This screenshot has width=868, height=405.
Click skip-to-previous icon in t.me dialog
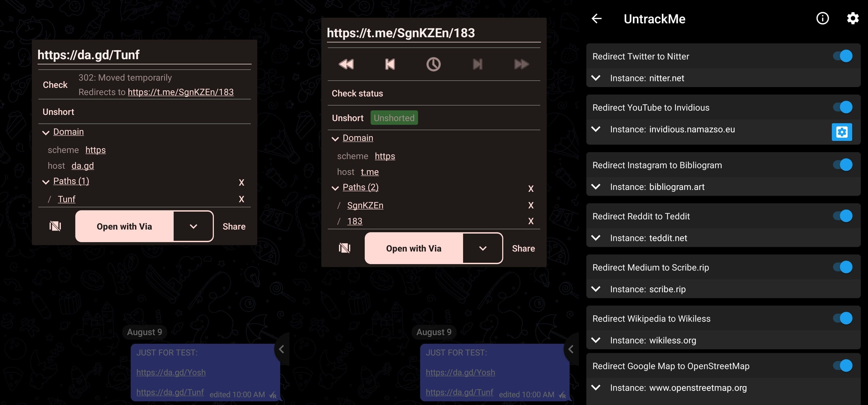click(390, 64)
